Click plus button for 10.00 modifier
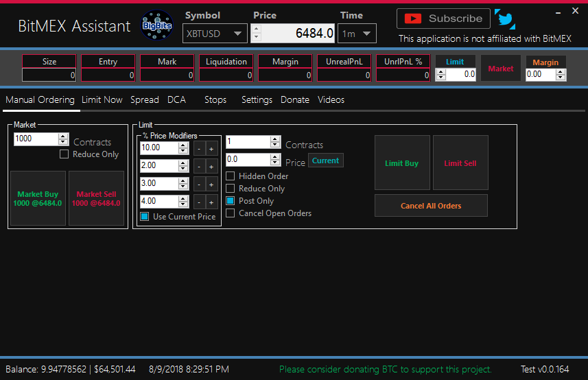Image resolution: width=588 pixels, height=380 pixels. (211, 149)
